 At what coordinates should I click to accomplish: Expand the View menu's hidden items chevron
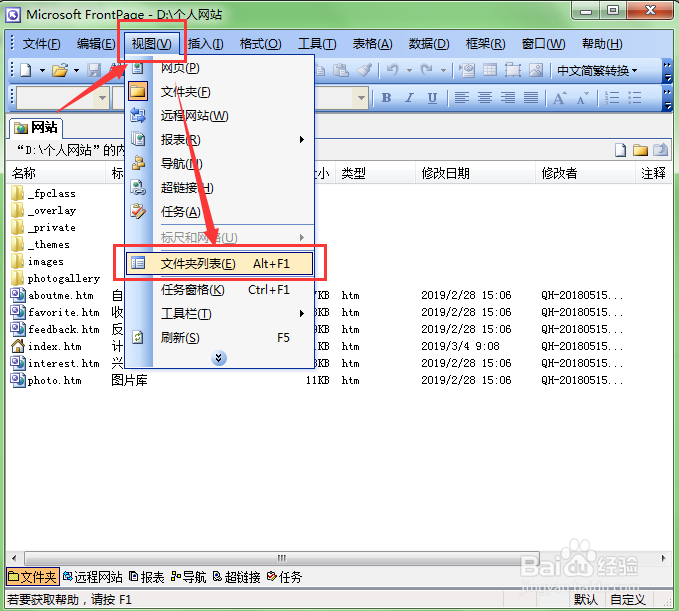point(219,358)
